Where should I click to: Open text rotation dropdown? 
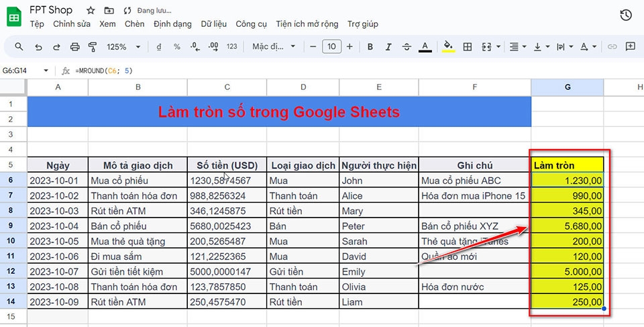(x=588, y=47)
